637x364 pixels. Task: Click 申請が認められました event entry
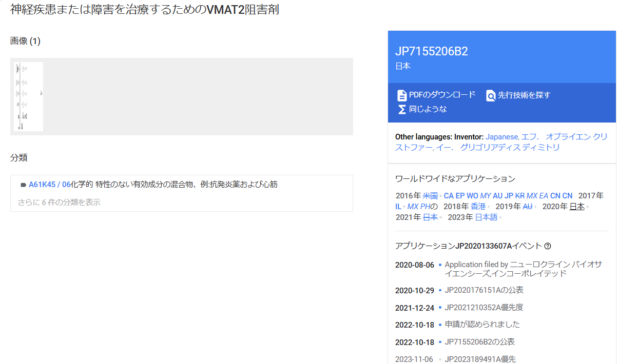482,325
